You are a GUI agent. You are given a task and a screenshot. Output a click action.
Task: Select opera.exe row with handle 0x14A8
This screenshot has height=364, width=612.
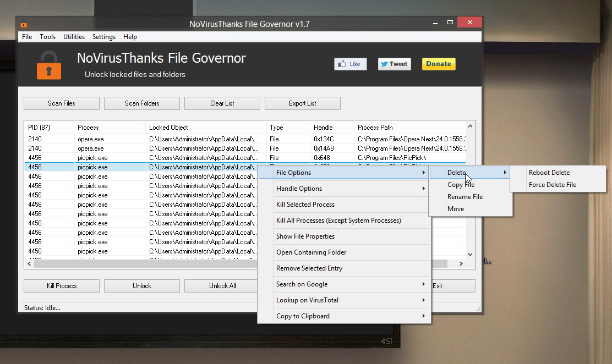pos(245,148)
